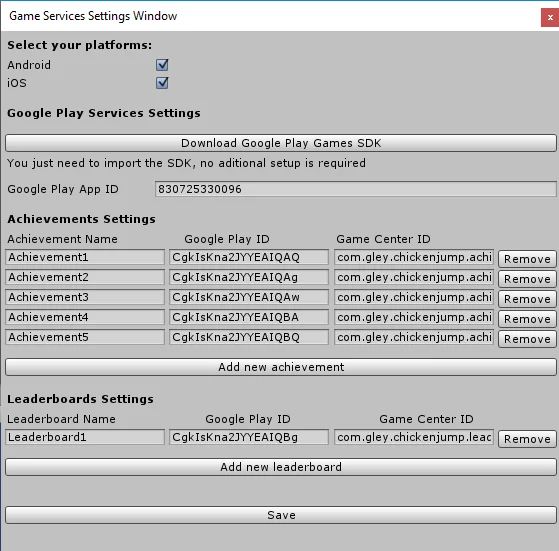Click Game Center ID field of Achievement3
Viewport: 559px width, 551px height.
(x=414, y=297)
